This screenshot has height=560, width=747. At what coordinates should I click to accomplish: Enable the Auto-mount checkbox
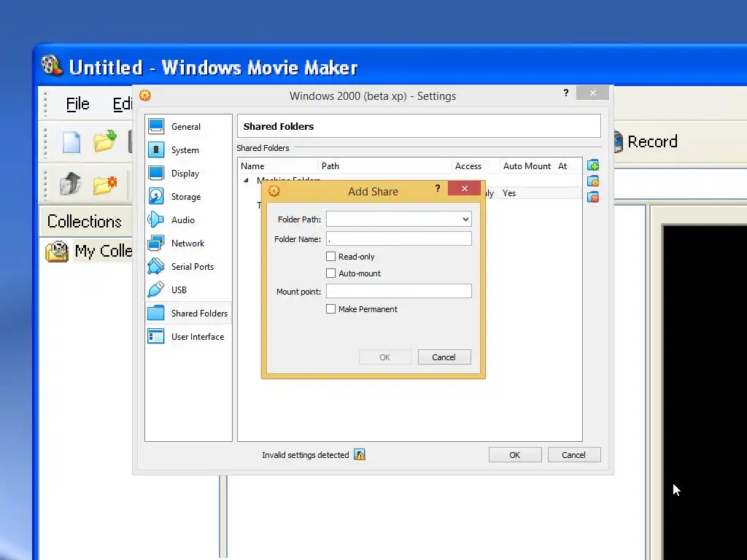[330, 273]
